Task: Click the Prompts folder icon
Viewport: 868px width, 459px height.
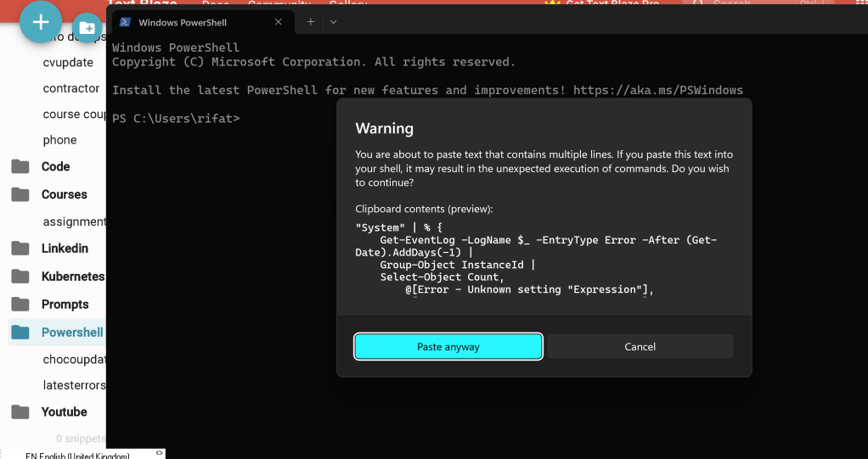Action: pyautogui.click(x=20, y=304)
